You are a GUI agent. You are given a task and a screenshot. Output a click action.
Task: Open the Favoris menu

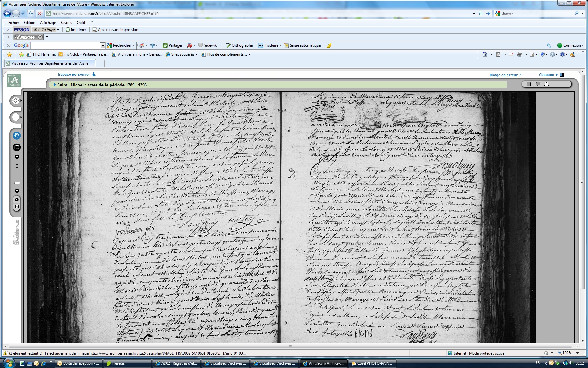tap(66, 23)
